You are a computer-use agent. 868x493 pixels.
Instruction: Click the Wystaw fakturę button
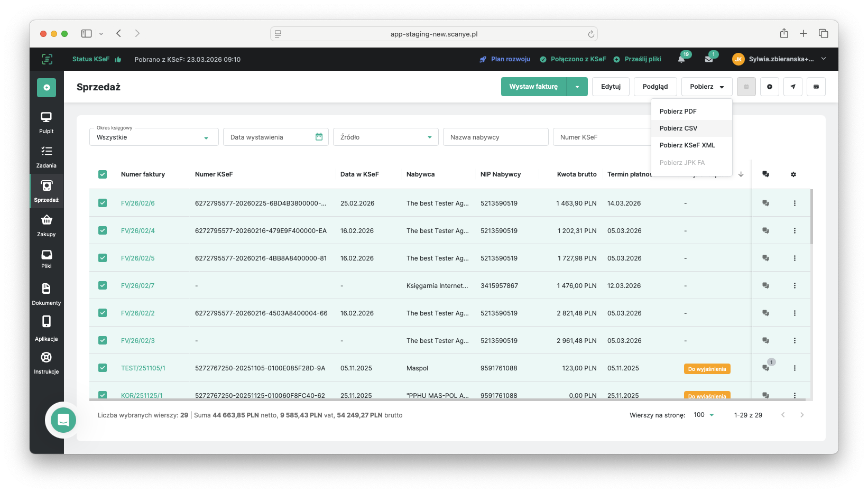(534, 87)
